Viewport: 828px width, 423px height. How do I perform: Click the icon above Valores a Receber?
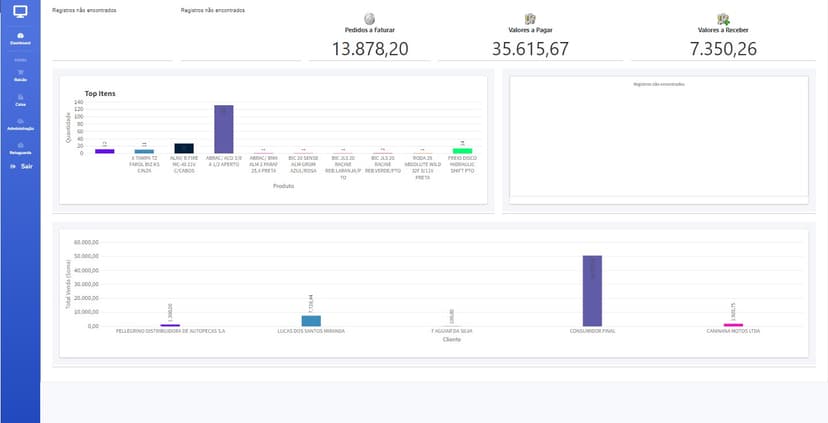[x=723, y=19]
